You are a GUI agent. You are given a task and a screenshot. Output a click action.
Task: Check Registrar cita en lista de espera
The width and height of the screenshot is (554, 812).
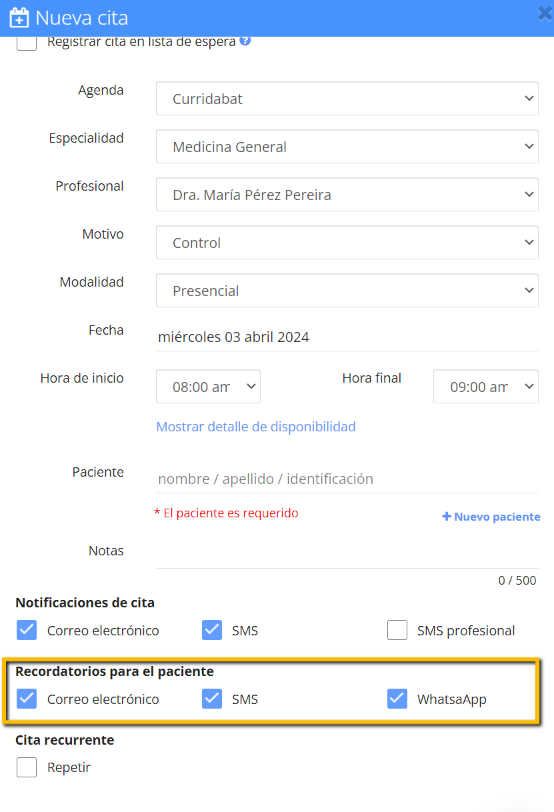click(x=26, y=42)
